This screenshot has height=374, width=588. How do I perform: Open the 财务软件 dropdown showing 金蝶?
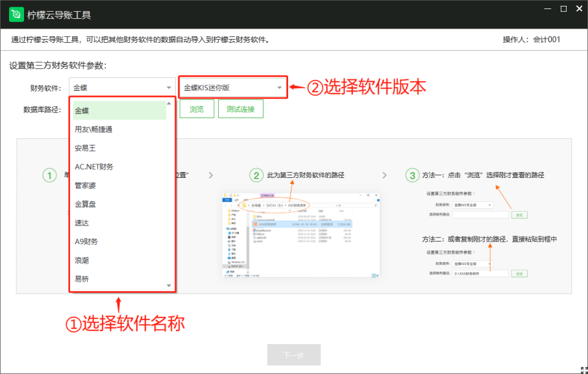122,88
